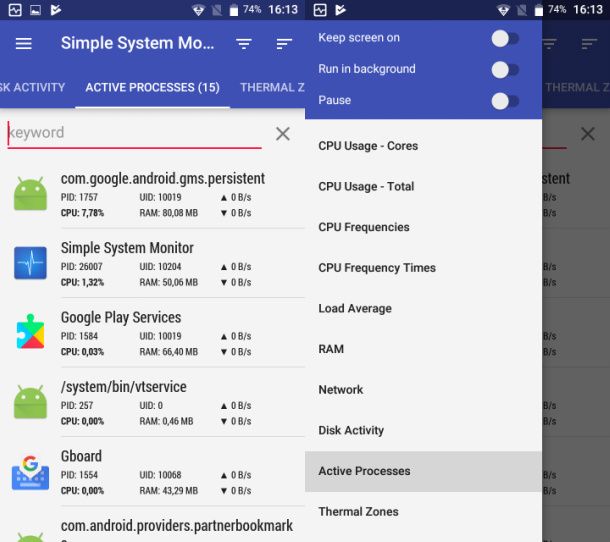Open CPU Frequency Times in drawer
This screenshot has width=610, height=542.
(423, 268)
